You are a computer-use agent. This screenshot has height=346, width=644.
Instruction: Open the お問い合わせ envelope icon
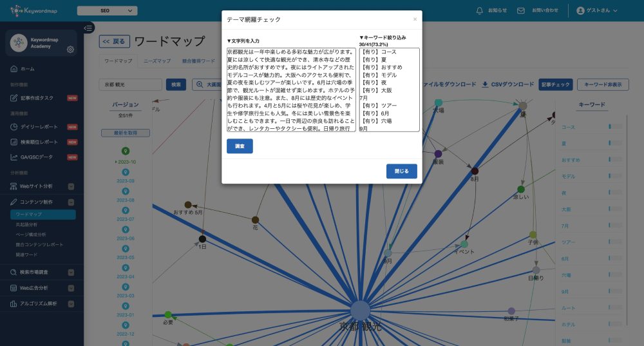[521, 11]
